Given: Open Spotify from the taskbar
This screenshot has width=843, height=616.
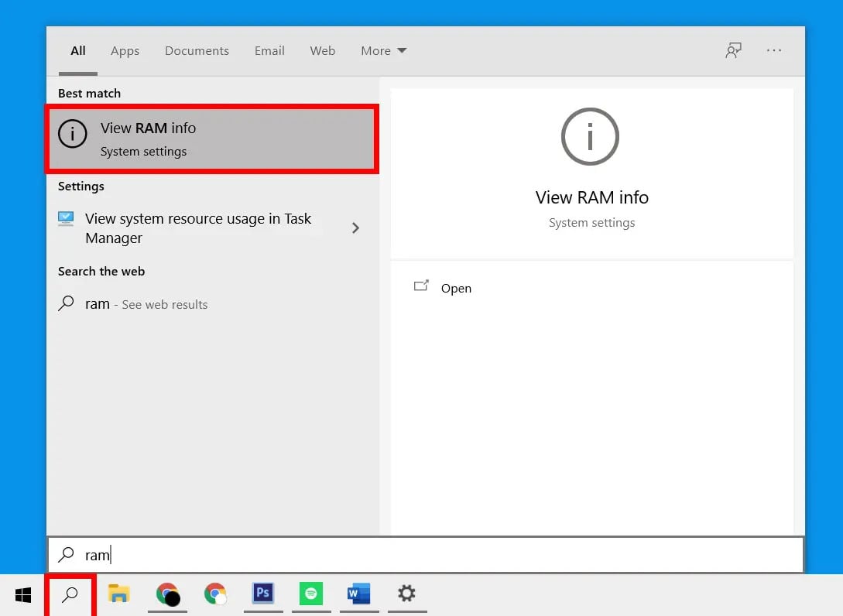Looking at the screenshot, I should 311,595.
